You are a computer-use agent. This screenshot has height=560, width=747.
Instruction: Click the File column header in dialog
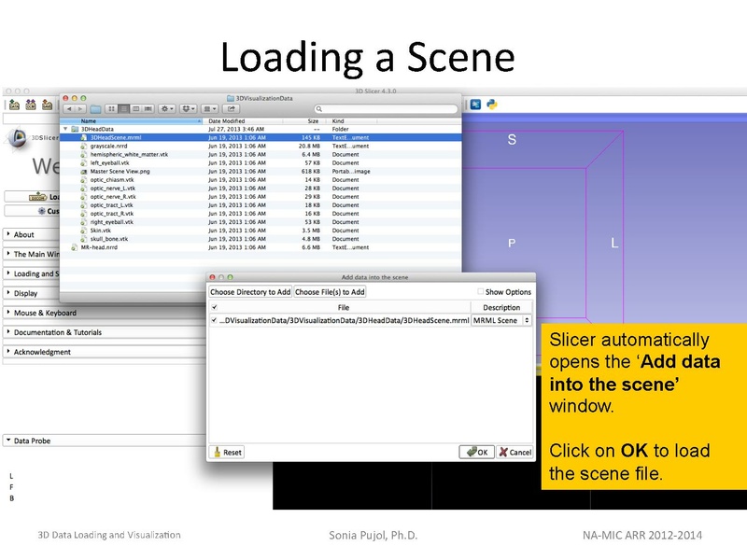click(344, 307)
